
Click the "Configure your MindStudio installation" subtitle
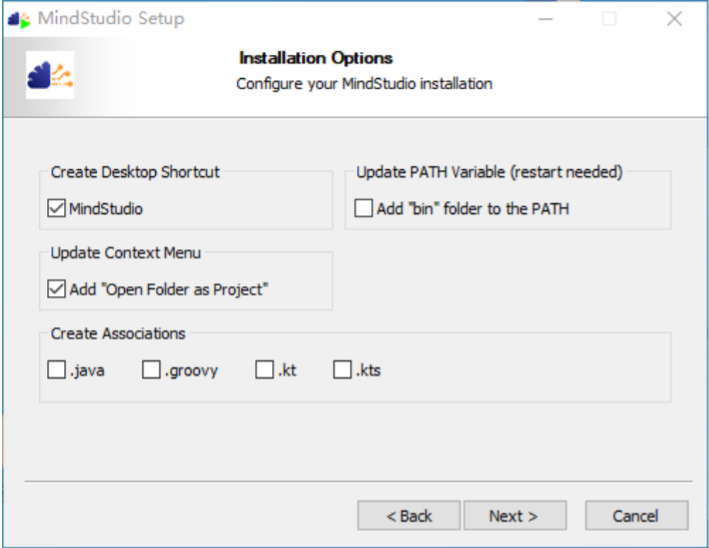tap(364, 84)
